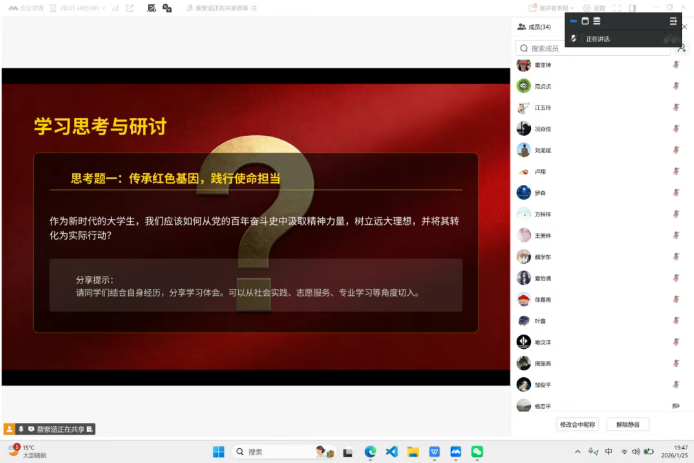Click the 修改会中昵称 rename button

point(578,424)
